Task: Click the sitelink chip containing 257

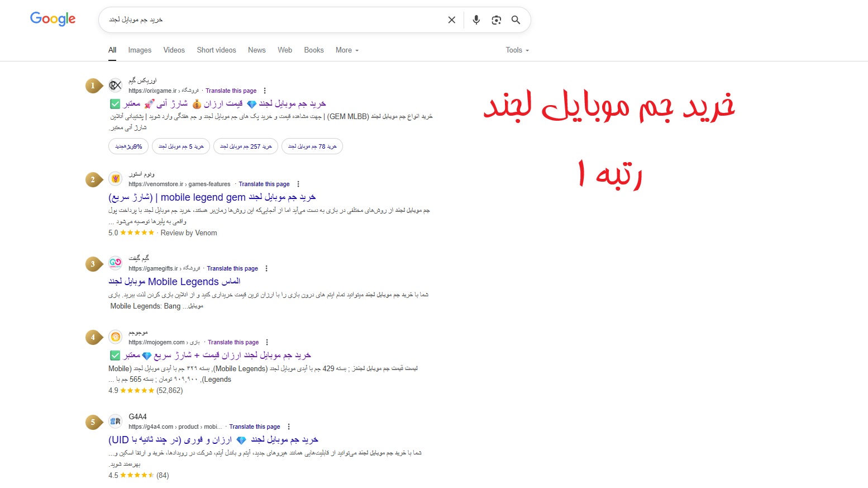Action: [x=246, y=146]
